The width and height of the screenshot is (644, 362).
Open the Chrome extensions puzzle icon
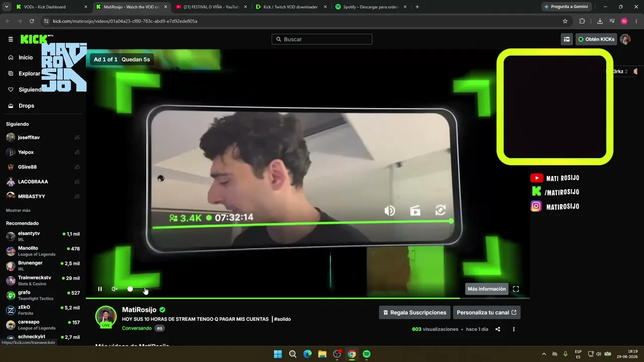pos(582,21)
